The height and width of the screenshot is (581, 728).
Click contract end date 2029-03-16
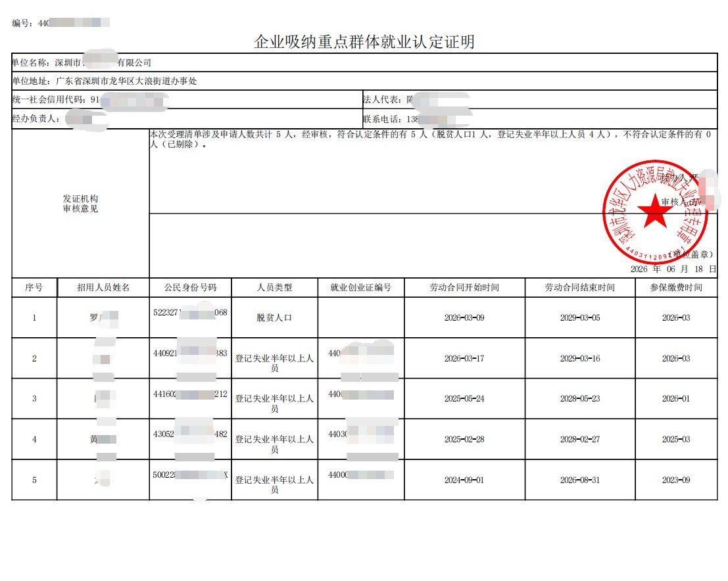click(x=580, y=359)
